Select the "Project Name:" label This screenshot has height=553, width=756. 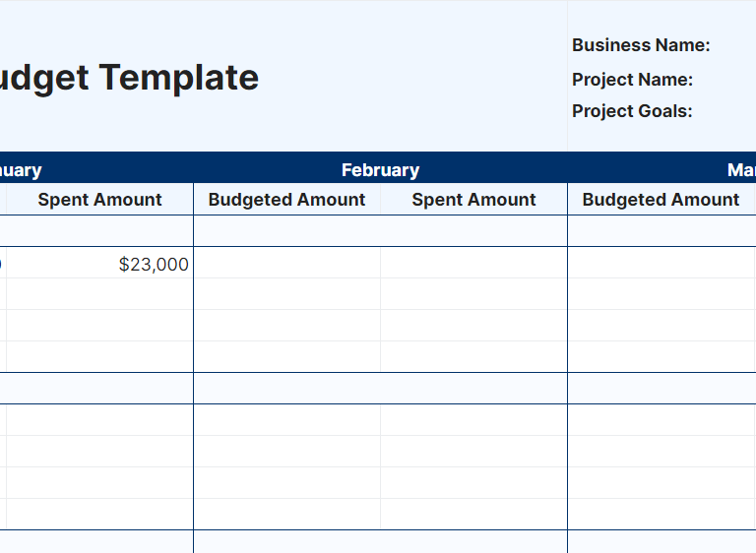coord(632,80)
